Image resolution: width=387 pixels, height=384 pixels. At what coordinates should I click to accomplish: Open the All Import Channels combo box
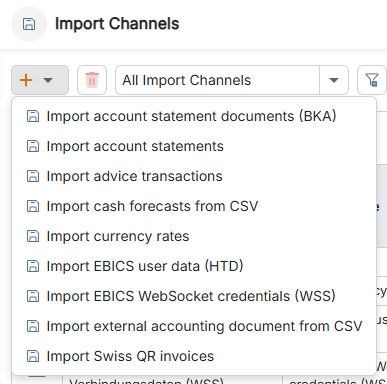232,80
